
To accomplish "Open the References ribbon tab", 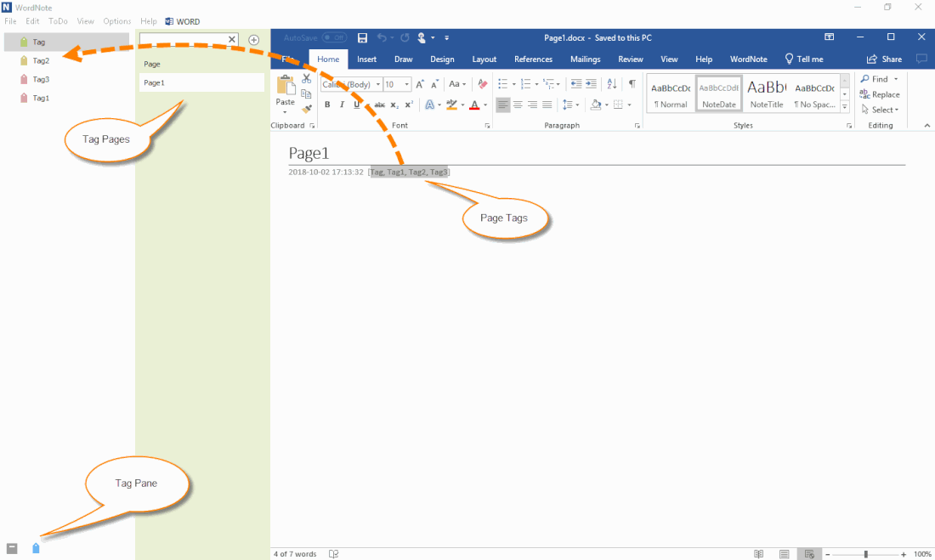I will coord(533,59).
